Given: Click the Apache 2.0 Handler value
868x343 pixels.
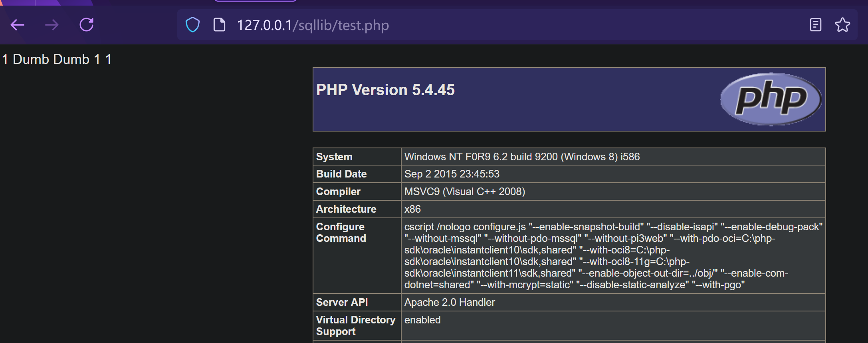Looking at the screenshot, I should pyautogui.click(x=450, y=302).
